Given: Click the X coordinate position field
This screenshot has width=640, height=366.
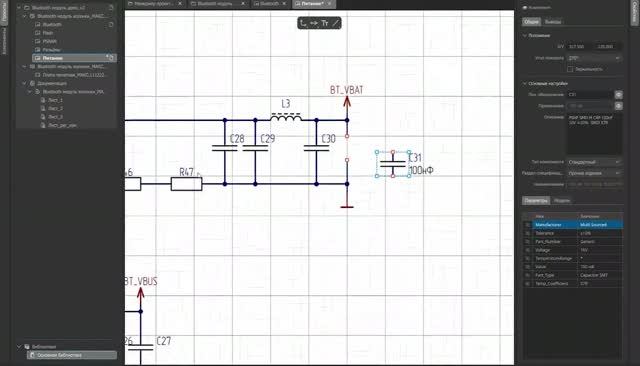Looking at the screenshot, I should pyautogui.click(x=579, y=47).
